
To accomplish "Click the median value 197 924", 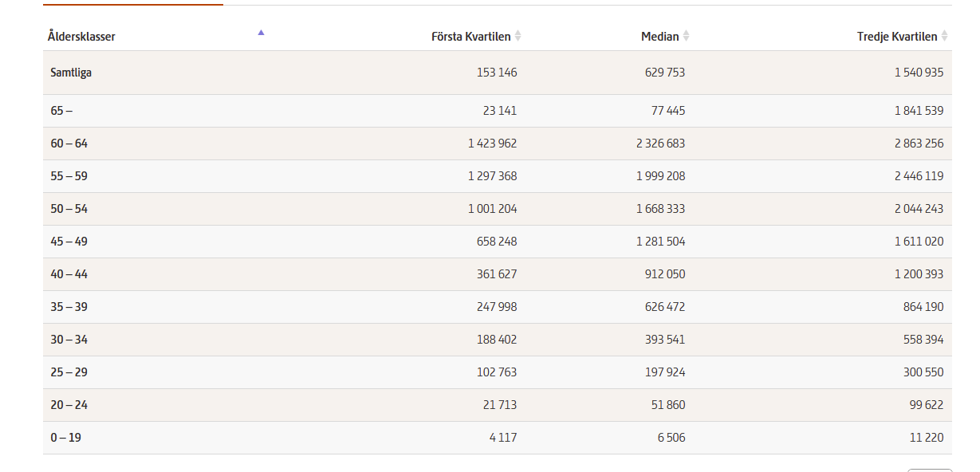I will tap(665, 372).
